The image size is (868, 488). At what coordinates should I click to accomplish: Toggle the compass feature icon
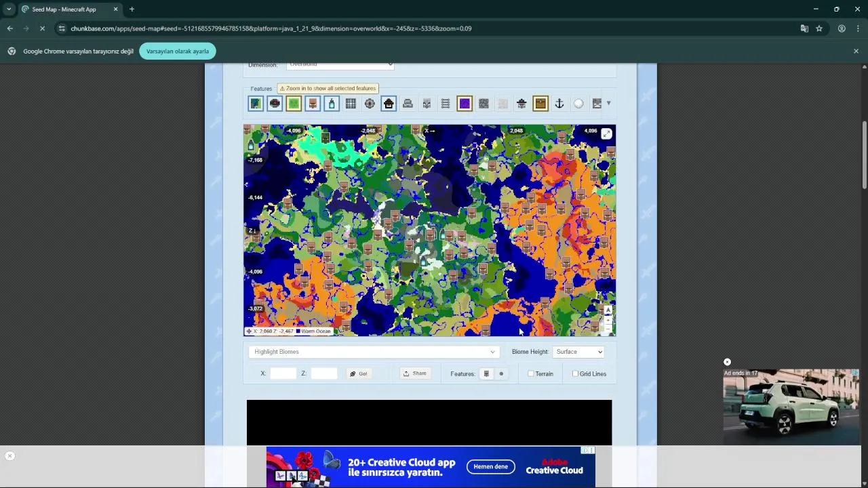click(x=370, y=104)
